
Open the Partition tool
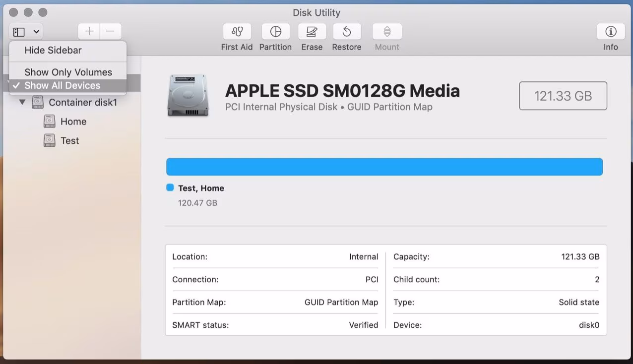point(275,32)
